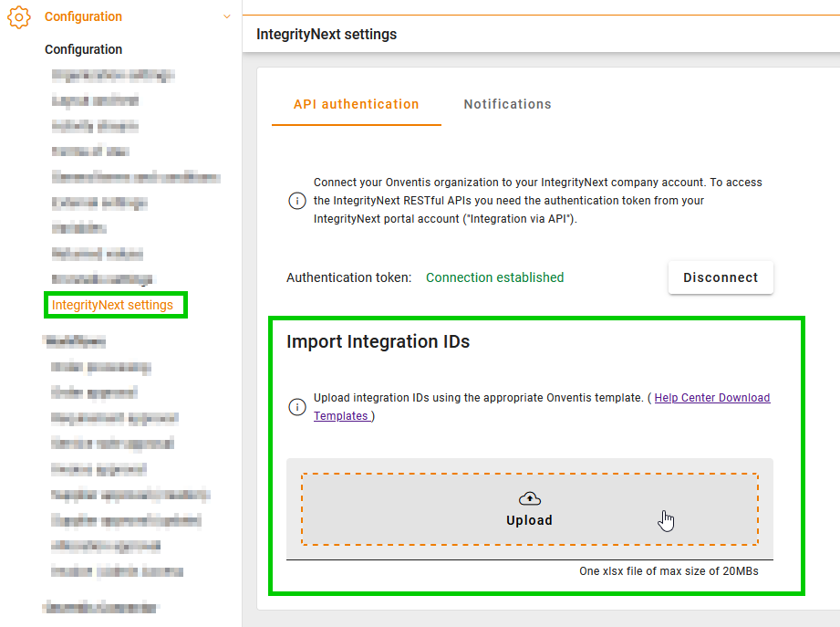Image resolution: width=840 pixels, height=627 pixels.
Task: Click the Import Integration IDs heading
Action: [378, 341]
